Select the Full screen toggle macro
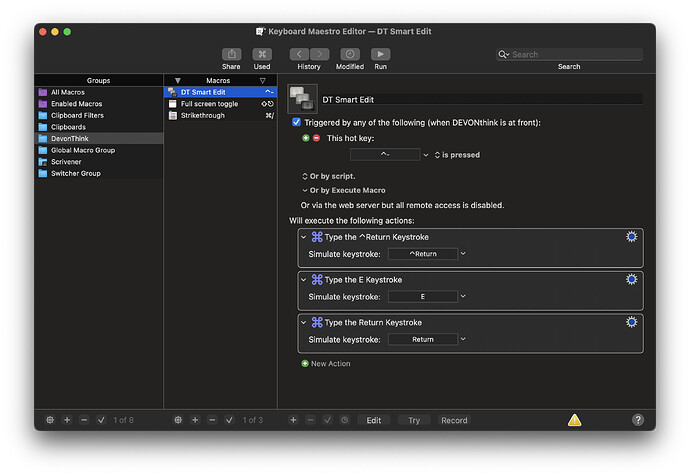This screenshot has width=690, height=475. 220,104
